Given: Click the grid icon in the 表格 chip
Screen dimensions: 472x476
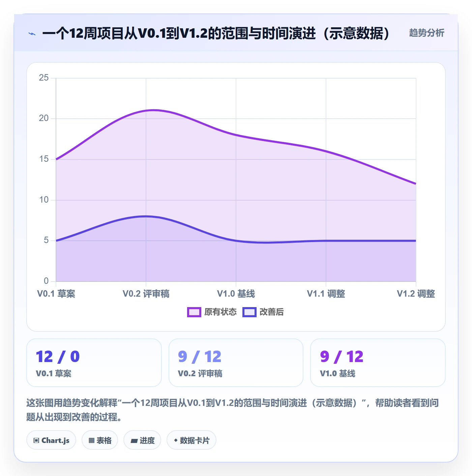Looking at the screenshot, I should [91, 440].
